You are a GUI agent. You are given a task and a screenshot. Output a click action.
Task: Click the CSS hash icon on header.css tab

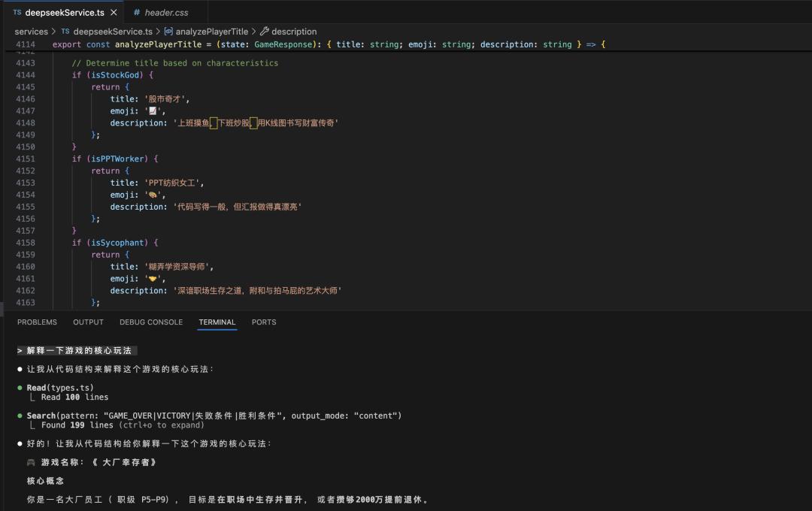[137, 13]
